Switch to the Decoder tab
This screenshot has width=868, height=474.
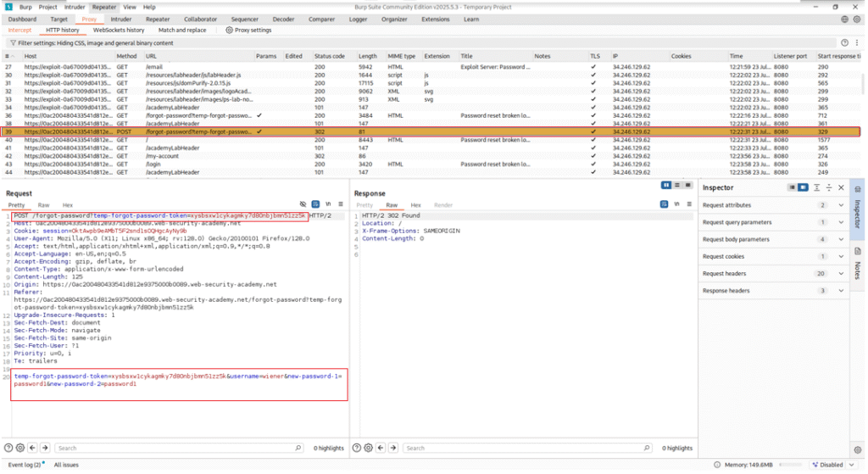(283, 19)
